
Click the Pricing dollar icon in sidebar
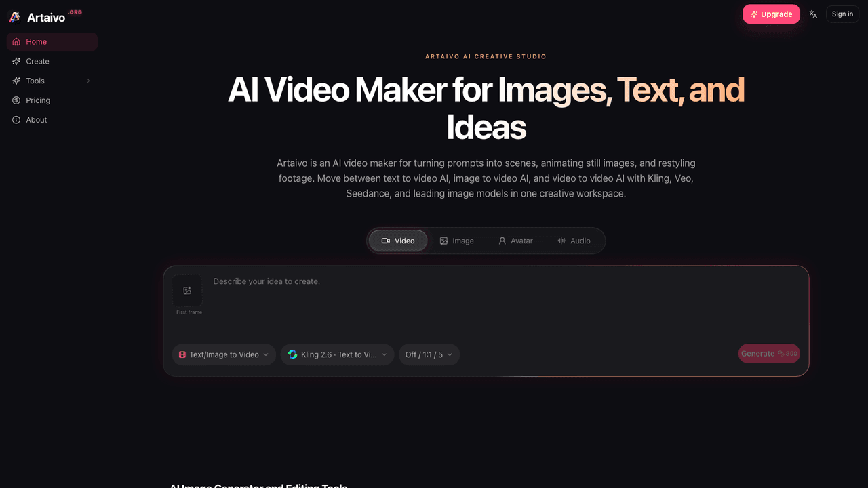pos(16,100)
